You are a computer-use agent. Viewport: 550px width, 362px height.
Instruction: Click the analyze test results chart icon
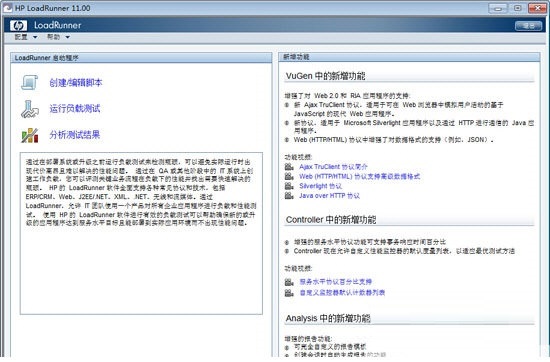click(29, 135)
